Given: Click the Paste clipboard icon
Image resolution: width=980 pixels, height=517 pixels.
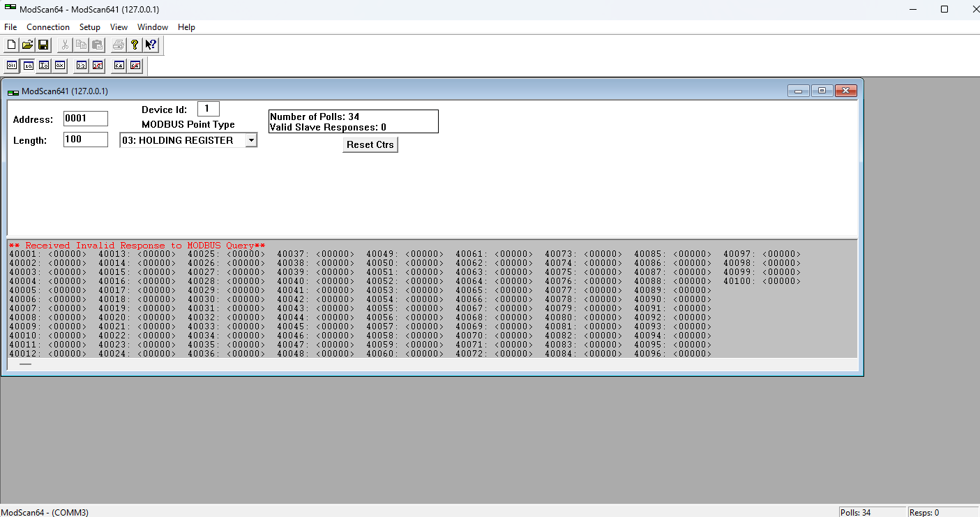Looking at the screenshot, I should tap(97, 45).
